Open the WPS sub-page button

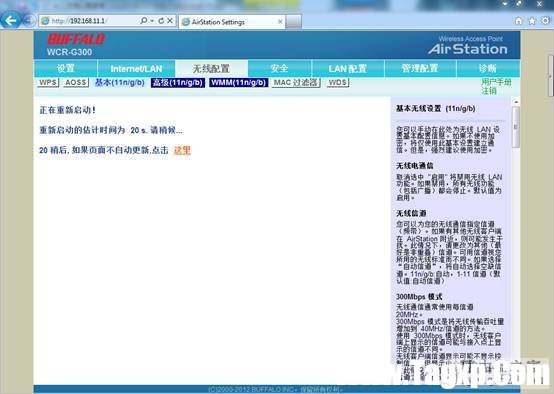click(x=48, y=83)
